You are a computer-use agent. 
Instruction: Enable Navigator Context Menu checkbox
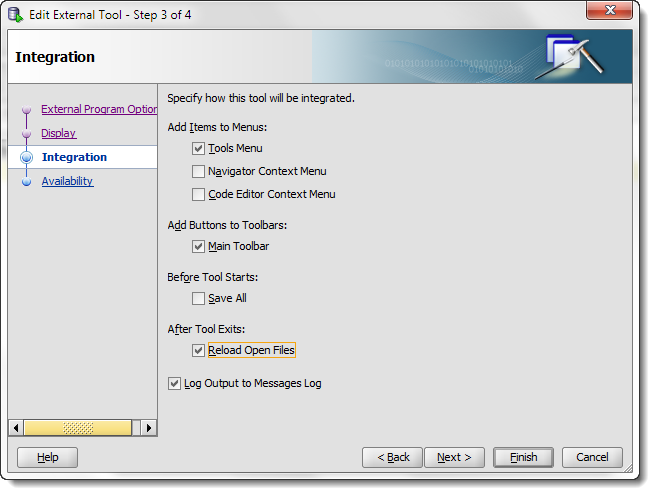[198, 171]
